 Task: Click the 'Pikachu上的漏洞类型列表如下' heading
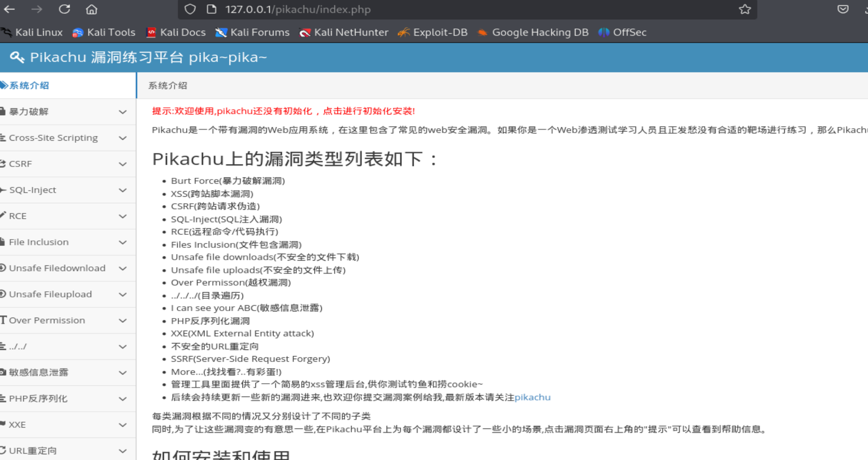click(x=295, y=159)
